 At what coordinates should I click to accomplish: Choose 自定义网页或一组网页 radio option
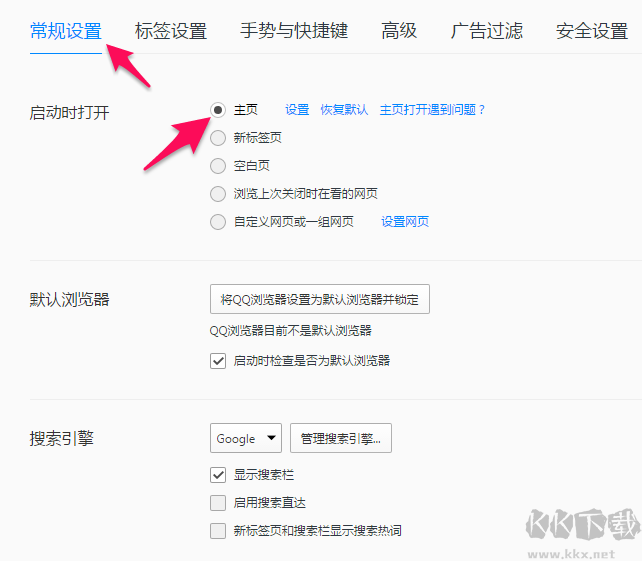pos(218,222)
